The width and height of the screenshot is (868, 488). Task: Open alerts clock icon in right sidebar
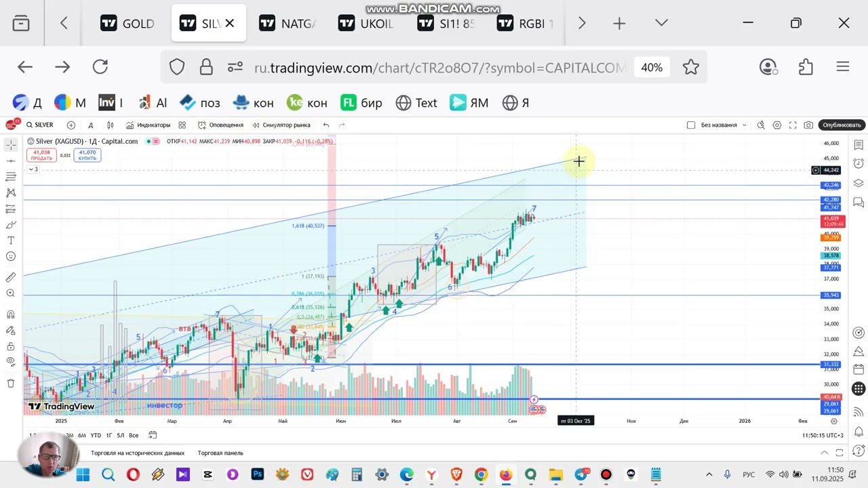[859, 164]
